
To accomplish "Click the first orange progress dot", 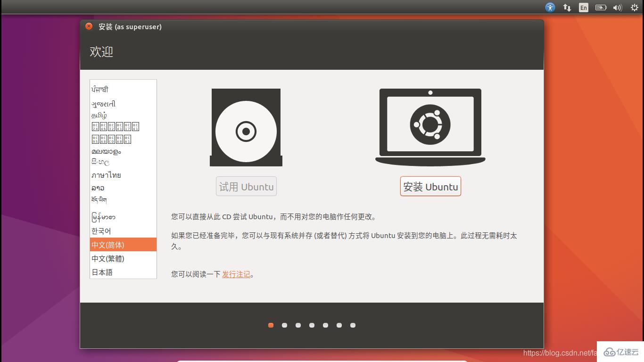I will [x=271, y=325].
